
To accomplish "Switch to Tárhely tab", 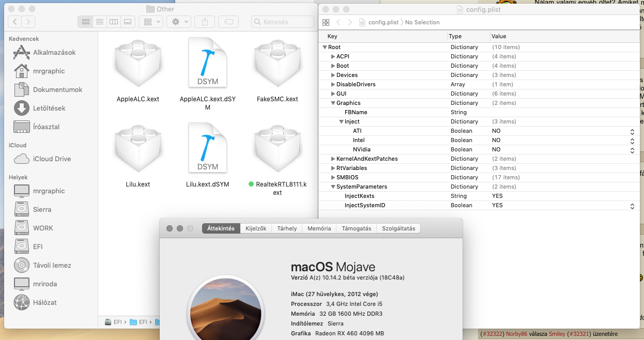I will coord(287,228).
